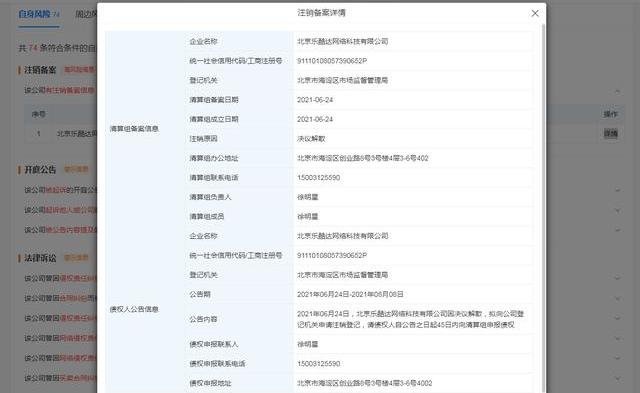Expand the 买卖合同 lawsuit row chevron
The width and height of the screenshot is (640, 393).
(x=618, y=378)
